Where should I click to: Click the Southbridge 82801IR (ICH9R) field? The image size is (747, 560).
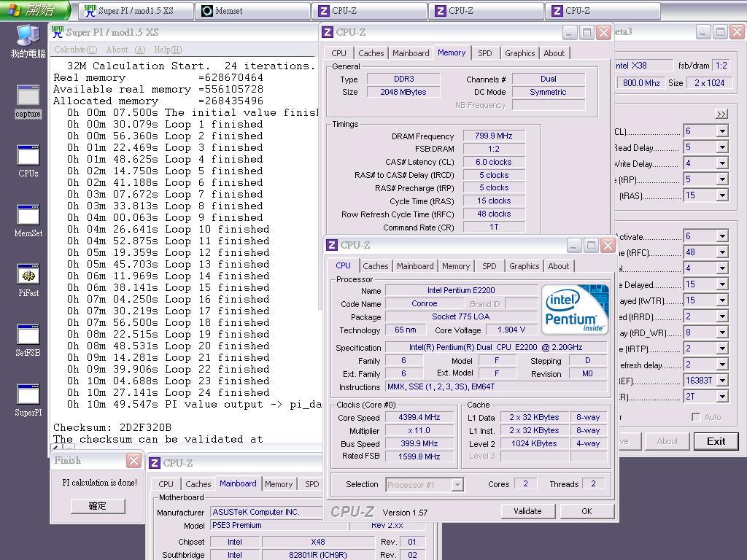(x=318, y=555)
